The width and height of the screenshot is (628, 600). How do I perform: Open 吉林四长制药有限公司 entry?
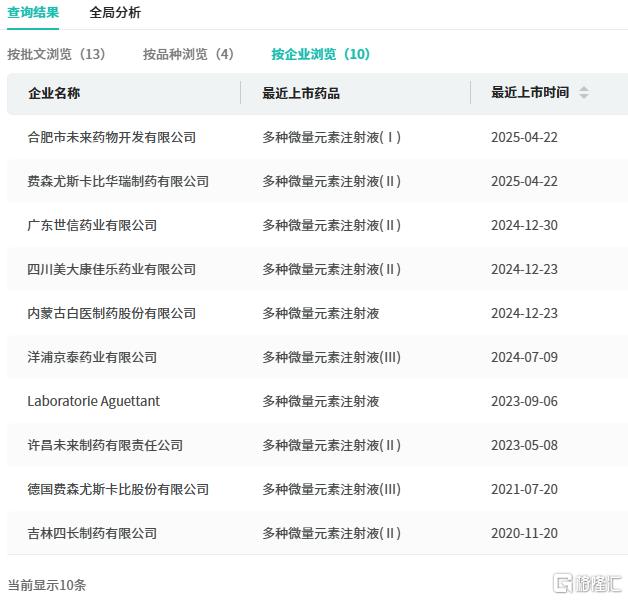click(92, 534)
